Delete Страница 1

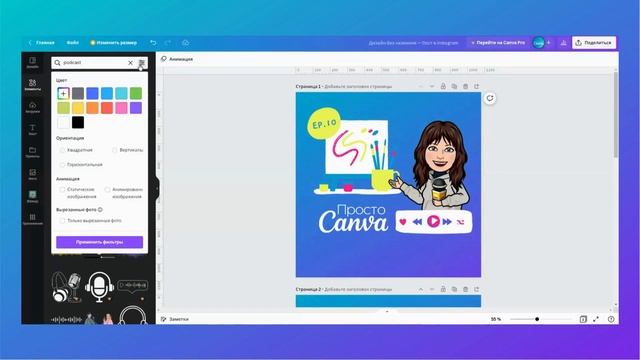tap(465, 87)
